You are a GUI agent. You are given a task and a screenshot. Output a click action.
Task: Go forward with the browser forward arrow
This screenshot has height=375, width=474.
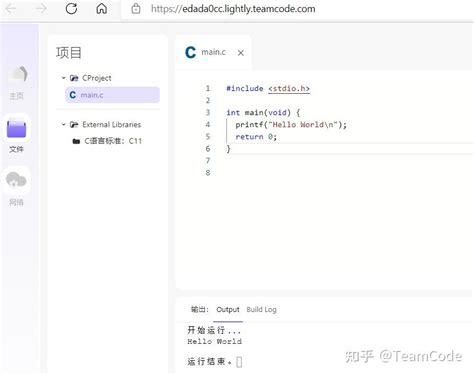pyautogui.click(x=41, y=9)
